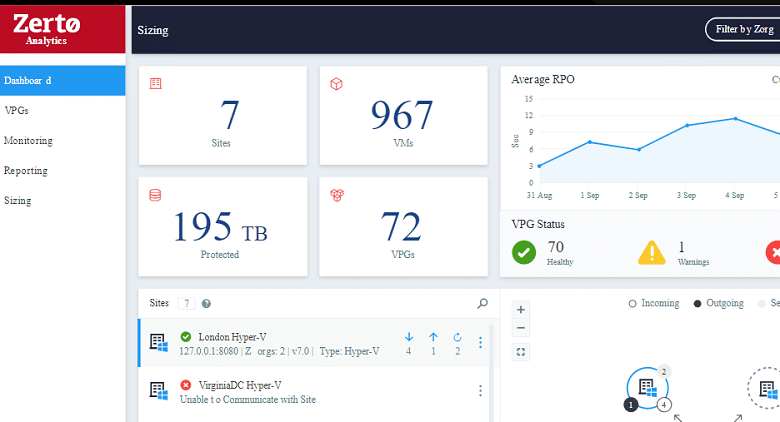This screenshot has height=422, width=780.
Task: Click the Sites help question icon
Action: [206, 304]
